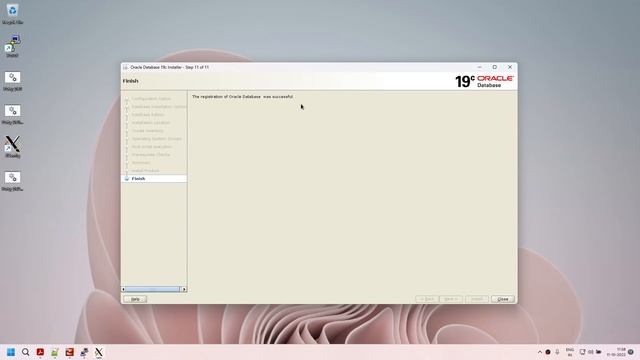
Task: Open Help in the Oracle installer
Action: 135,299
